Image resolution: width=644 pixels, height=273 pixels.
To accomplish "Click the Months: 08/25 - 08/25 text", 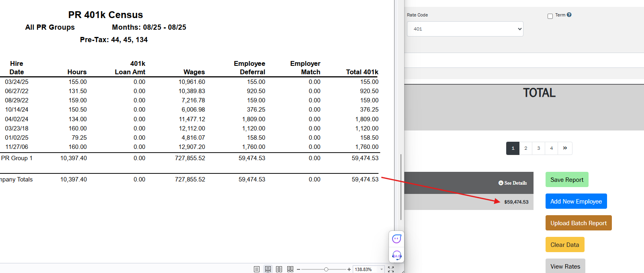I will click(149, 27).
